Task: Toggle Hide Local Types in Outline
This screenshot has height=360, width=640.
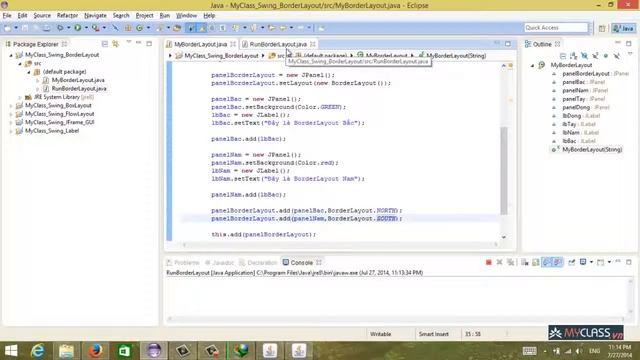Action: coord(616,56)
